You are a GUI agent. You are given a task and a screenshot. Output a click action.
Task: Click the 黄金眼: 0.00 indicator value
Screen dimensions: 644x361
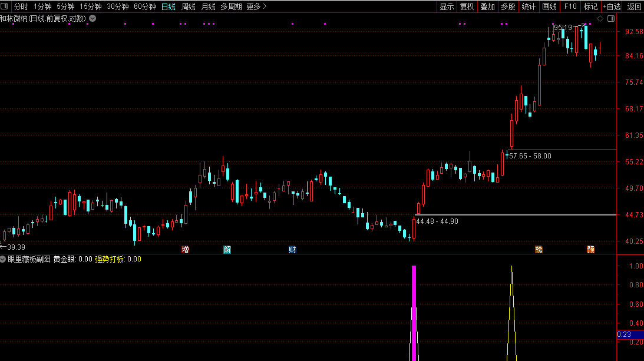72,259
